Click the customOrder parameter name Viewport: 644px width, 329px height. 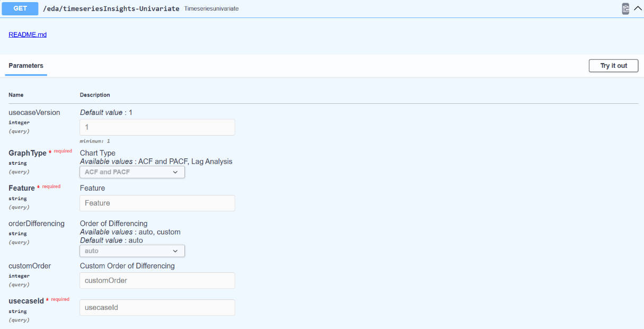(x=30, y=266)
